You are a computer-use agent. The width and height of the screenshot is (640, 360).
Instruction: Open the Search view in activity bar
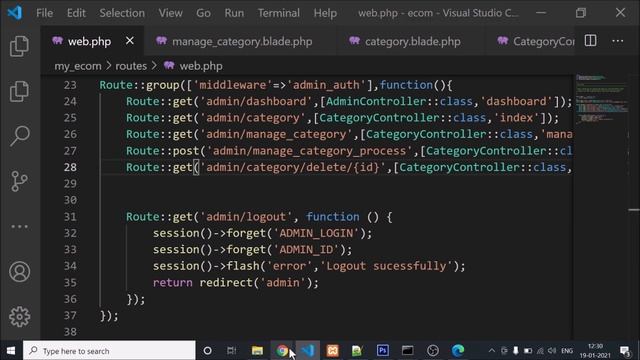point(19,136)
